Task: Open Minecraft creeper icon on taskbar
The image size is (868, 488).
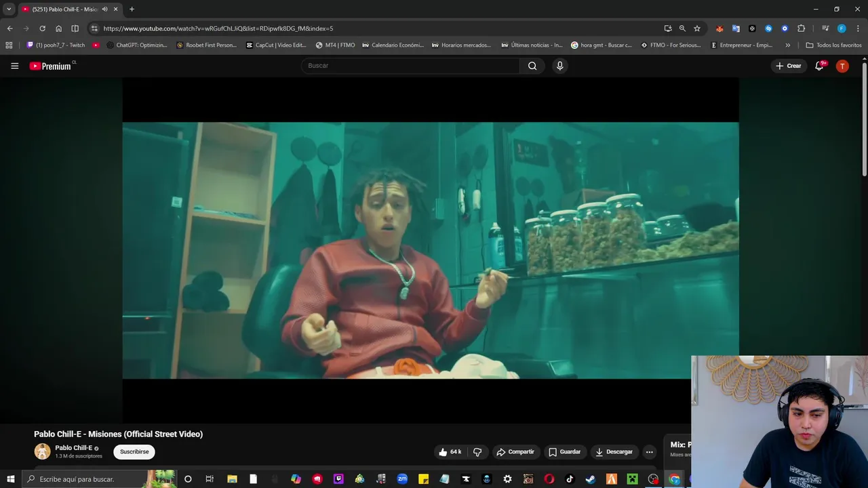Action: tap(633, 479)
